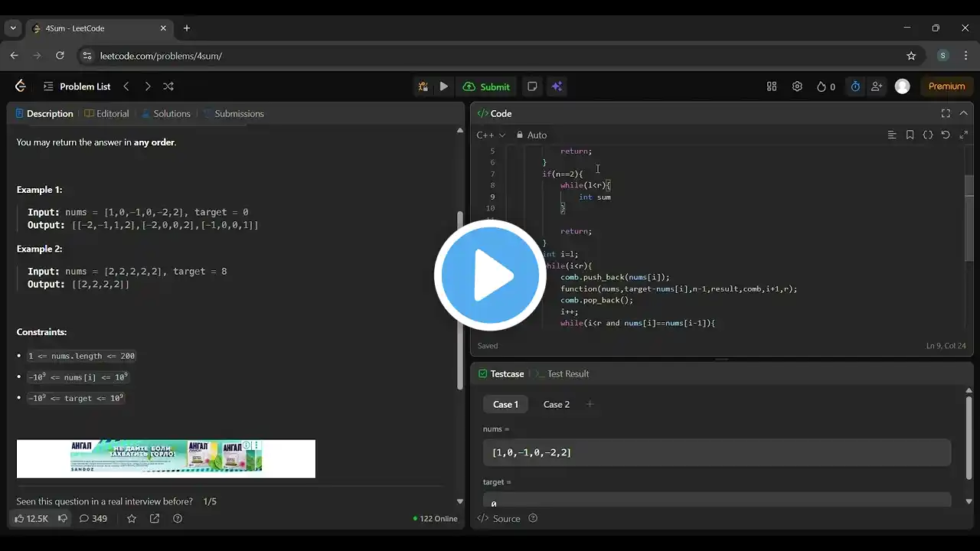Screen dimensions: 980x551
Task: Open the C++ language dropdown
Action: pyautogui.click(x=491, y=135)
